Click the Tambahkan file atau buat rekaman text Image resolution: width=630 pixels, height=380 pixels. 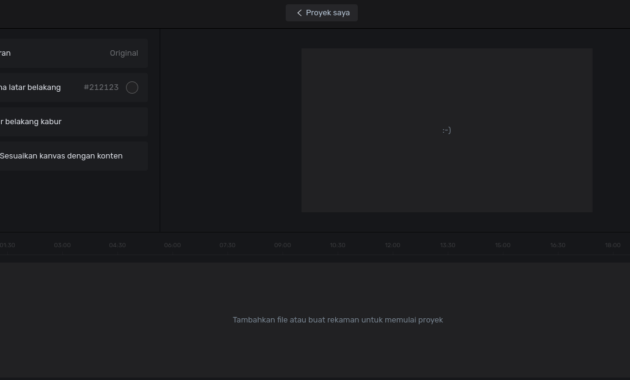point(338,320)
